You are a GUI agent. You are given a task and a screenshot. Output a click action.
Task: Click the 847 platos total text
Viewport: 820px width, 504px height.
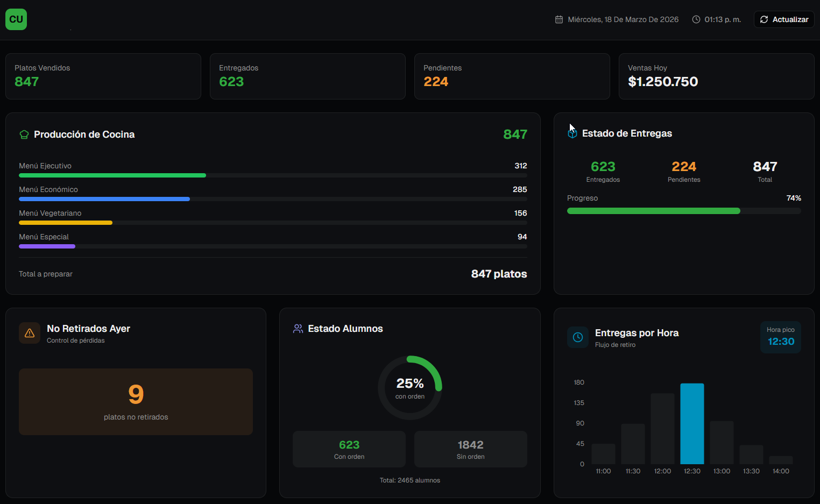coord(499,274)
